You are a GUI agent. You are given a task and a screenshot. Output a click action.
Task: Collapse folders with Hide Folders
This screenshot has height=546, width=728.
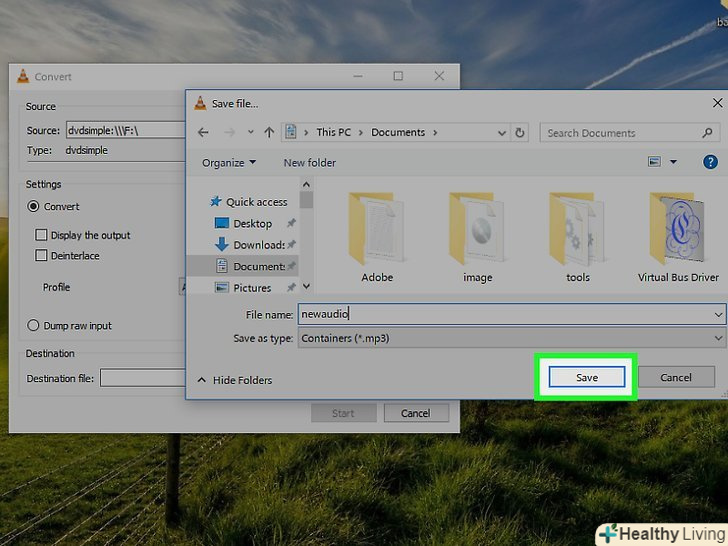point(235,380)
